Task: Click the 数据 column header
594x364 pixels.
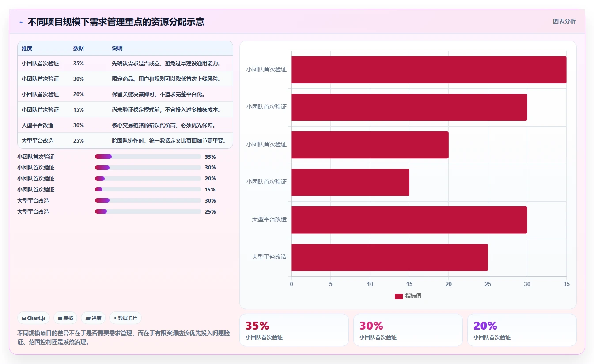Action: tap(79, 48)
